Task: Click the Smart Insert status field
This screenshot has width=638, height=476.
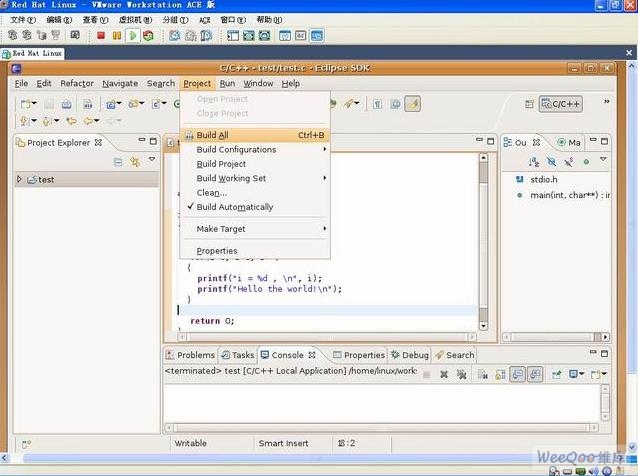Action: pyautogui.click(x=283, y=443)
